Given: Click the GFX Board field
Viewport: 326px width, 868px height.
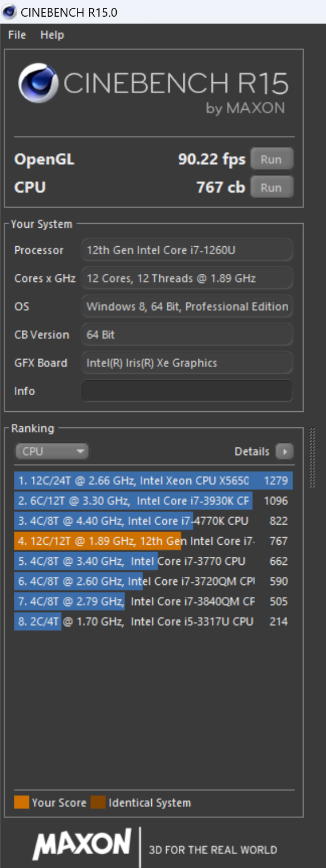Looking at the screenshot, I should (x=187, y=363).
